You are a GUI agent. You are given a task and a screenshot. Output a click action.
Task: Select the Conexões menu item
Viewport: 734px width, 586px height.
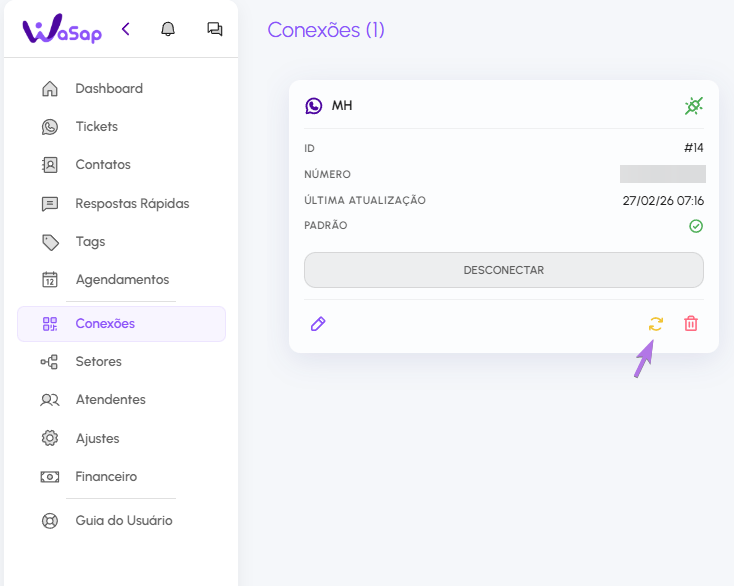click(105, 324)
